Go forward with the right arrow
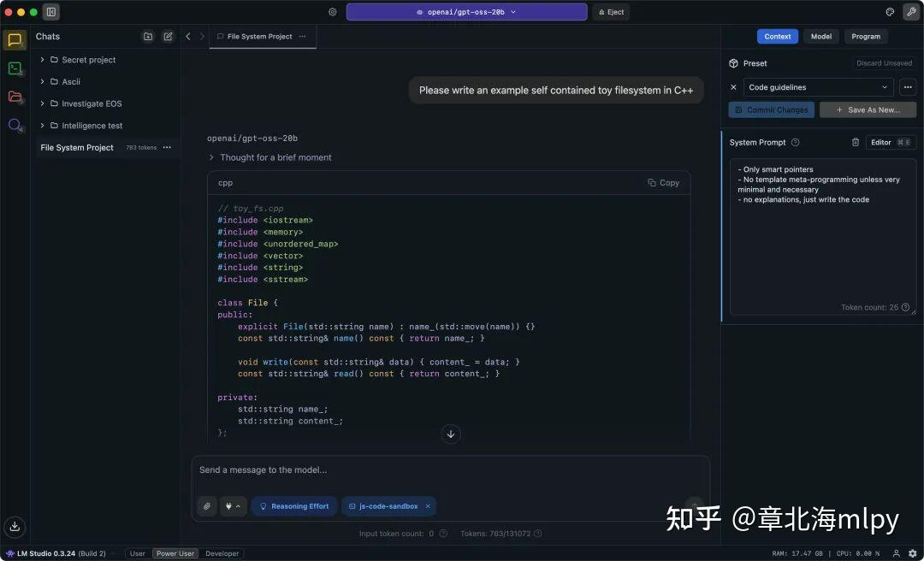Viewport: 924px width, 561px height. coord(202,37)
